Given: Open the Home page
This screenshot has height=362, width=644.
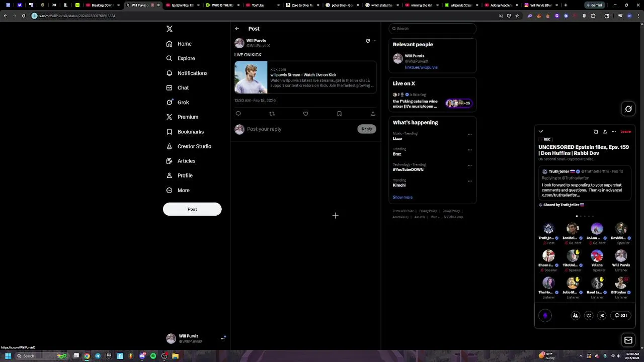Looking at the screenshot, I should 179,44.
